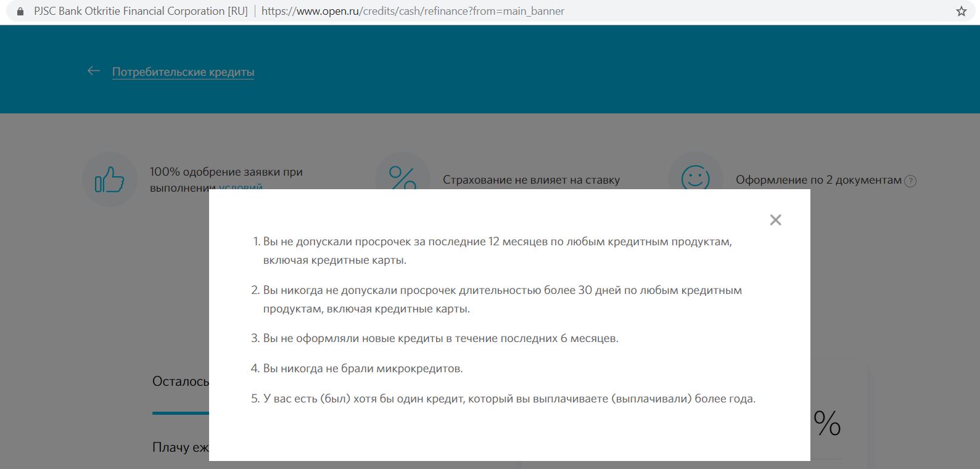
Task: Bookmark this page with the star icon
Action: pyautogui.click(x=961, y=11)
